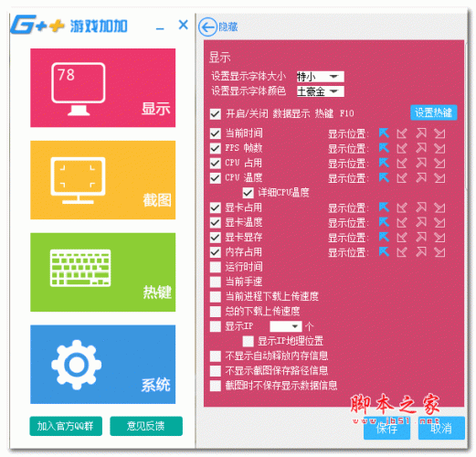Set CPU 占用 position to top-right arrow
Image resolution: width=476 pixels, height=457 pixels.
(x=421, y=163)
